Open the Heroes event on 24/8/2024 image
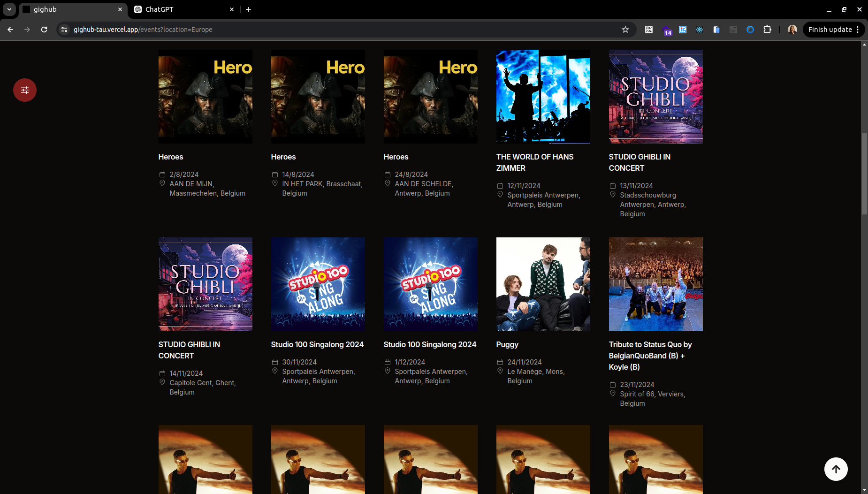The height and width of the screenshot is (494, 868). pos(431,97)
